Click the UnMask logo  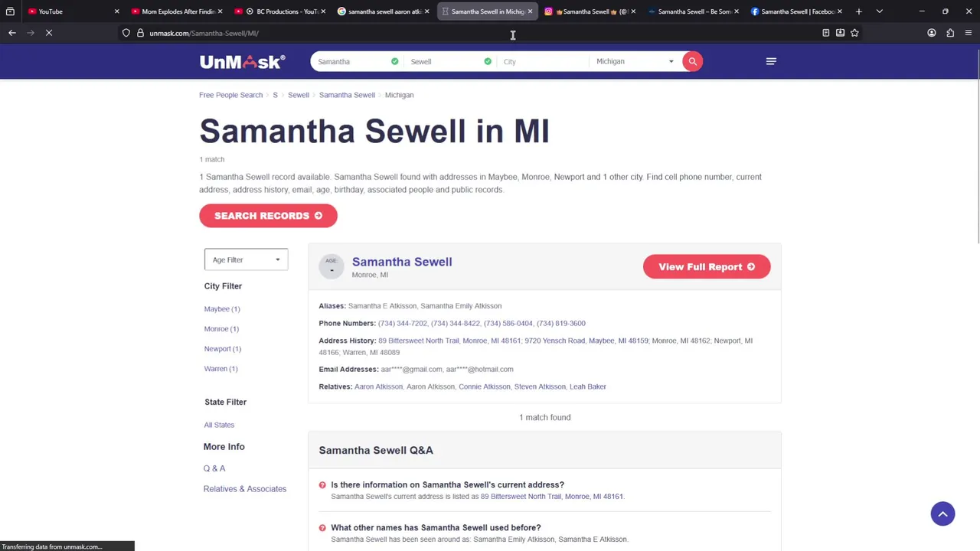(x=242, y=62)
